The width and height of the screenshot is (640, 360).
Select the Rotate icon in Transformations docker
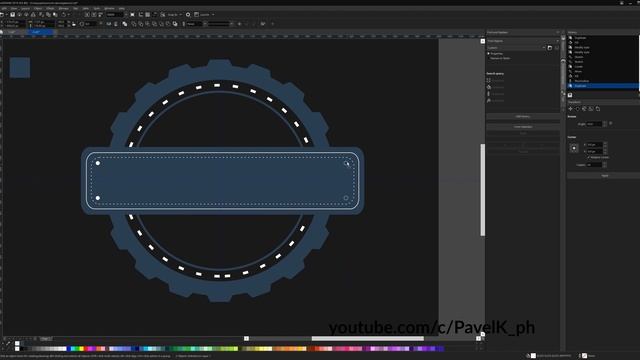[577, 109]
